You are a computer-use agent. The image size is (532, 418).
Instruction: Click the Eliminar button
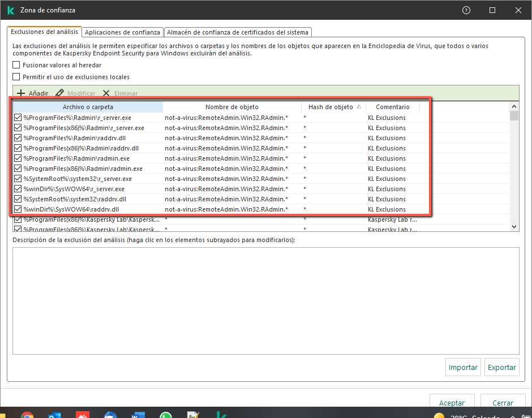(120, 93)
